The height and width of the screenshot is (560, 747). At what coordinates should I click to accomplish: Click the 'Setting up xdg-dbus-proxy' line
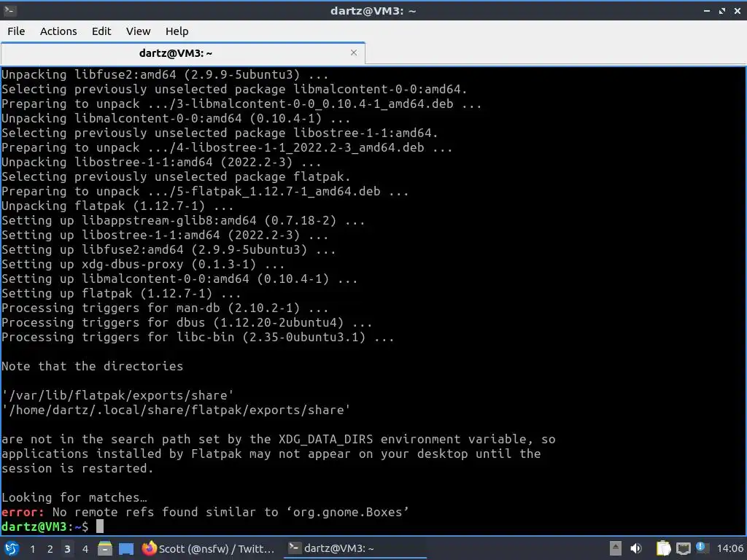[143, 264]
